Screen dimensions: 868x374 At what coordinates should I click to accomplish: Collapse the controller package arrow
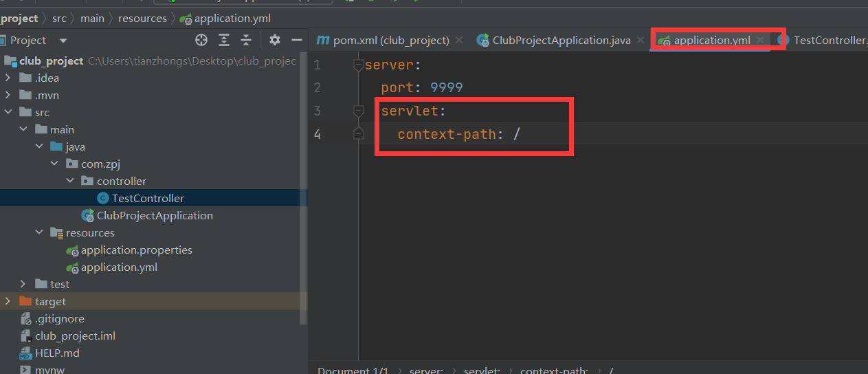pyautogui.click(x=70, y=181)
